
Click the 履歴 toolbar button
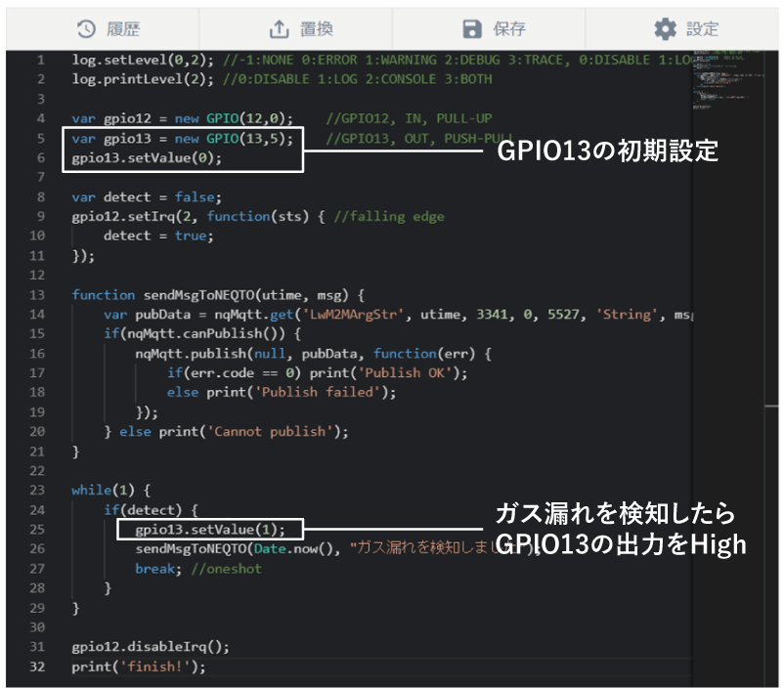point(108,28)
